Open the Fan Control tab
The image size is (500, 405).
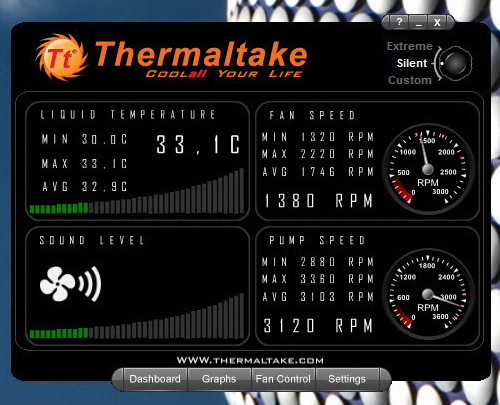coord(283,379)
